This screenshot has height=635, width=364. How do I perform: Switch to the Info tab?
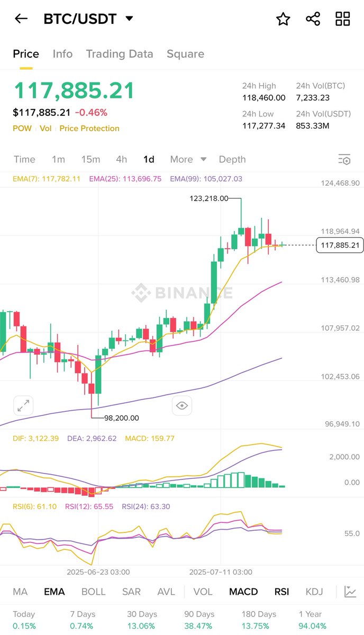pyautogui.click(x=62, y=54)
